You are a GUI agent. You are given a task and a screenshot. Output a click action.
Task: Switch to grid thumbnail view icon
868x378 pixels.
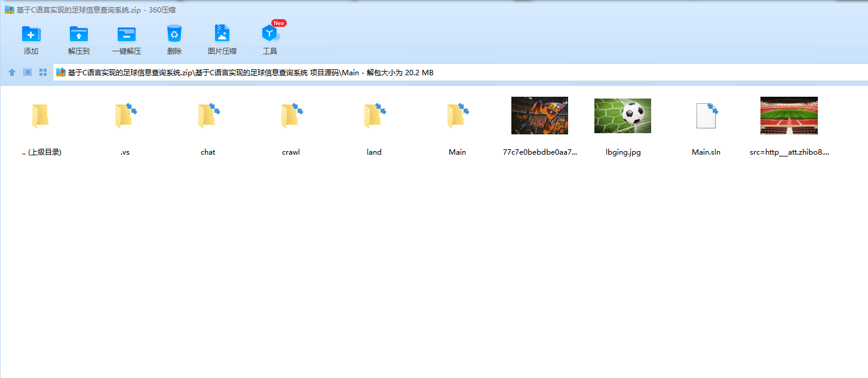(x=43, y=72)
